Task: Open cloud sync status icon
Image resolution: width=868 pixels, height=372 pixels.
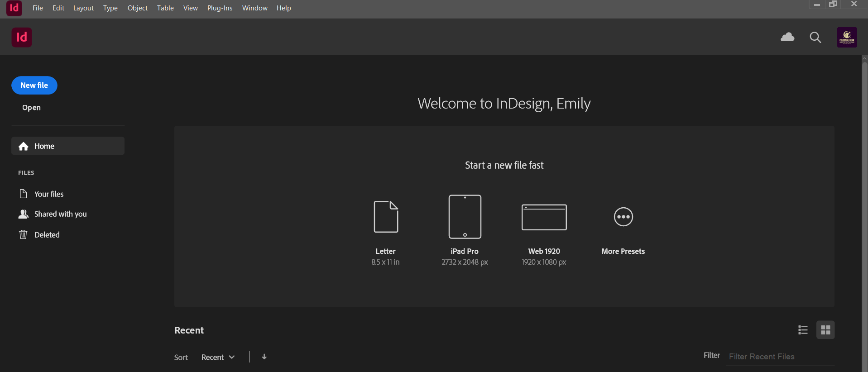Action: [787, 37]
